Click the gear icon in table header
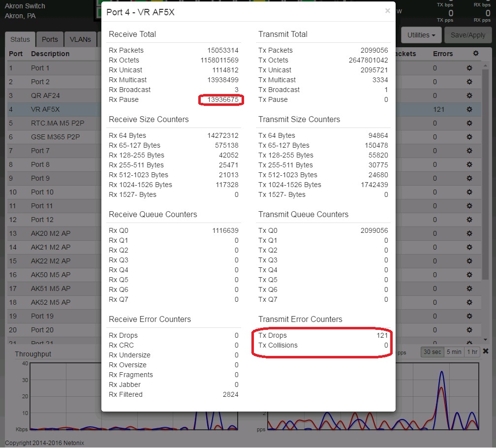Viewport: 496px width, 448px height. tap(475, 54)
